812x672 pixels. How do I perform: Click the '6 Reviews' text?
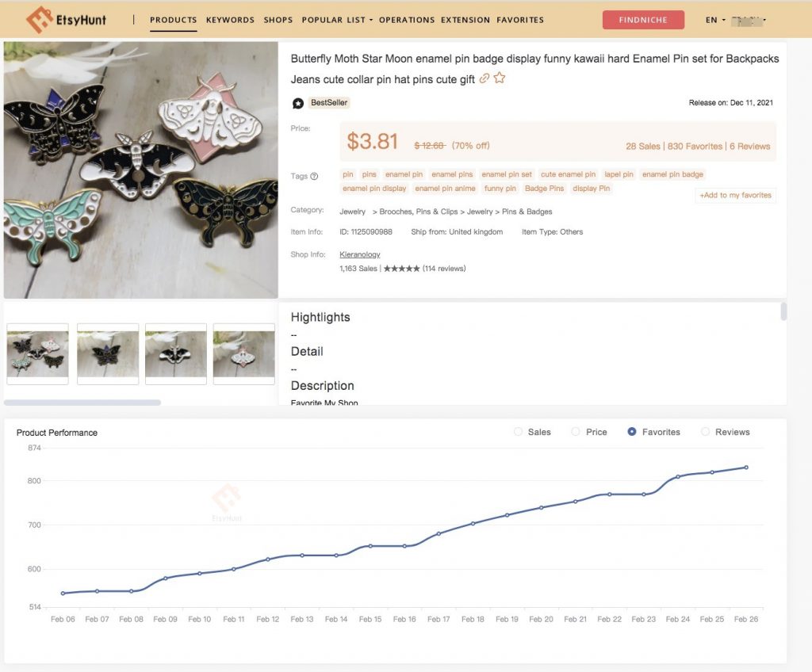click(x=750, y=147)
